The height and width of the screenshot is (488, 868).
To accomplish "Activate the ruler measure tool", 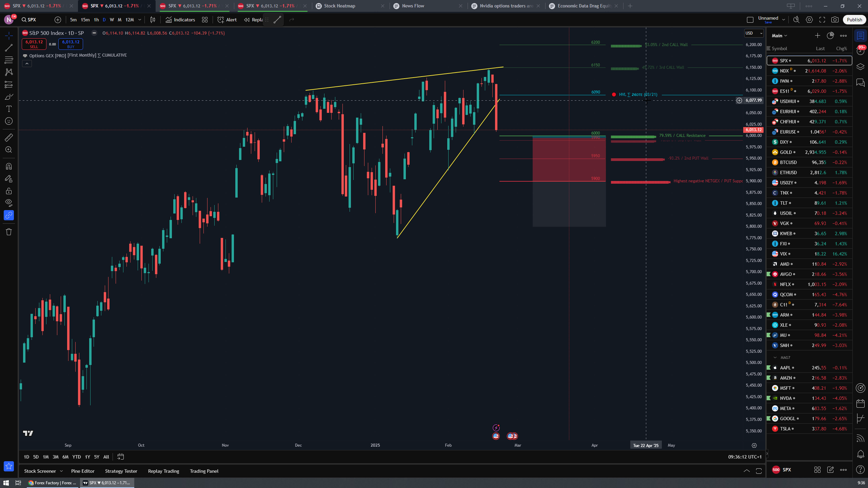I will [x=9, y=137].
